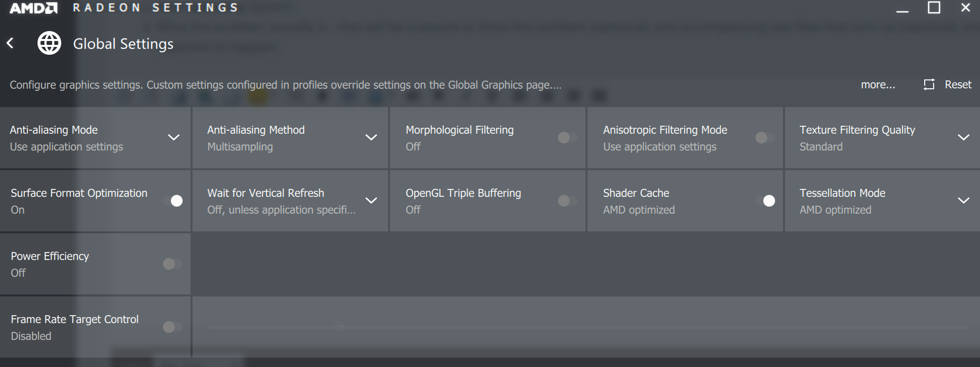The width and height of the screenshot is (980, 367).
Task: Turn off Surface Format Optimization
Action: [x=173, y=201]
